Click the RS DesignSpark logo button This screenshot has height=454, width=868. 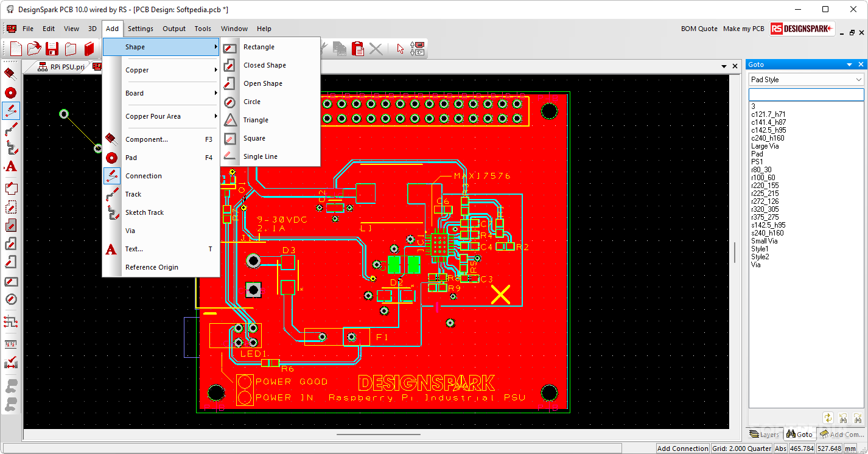pos(802,29)
